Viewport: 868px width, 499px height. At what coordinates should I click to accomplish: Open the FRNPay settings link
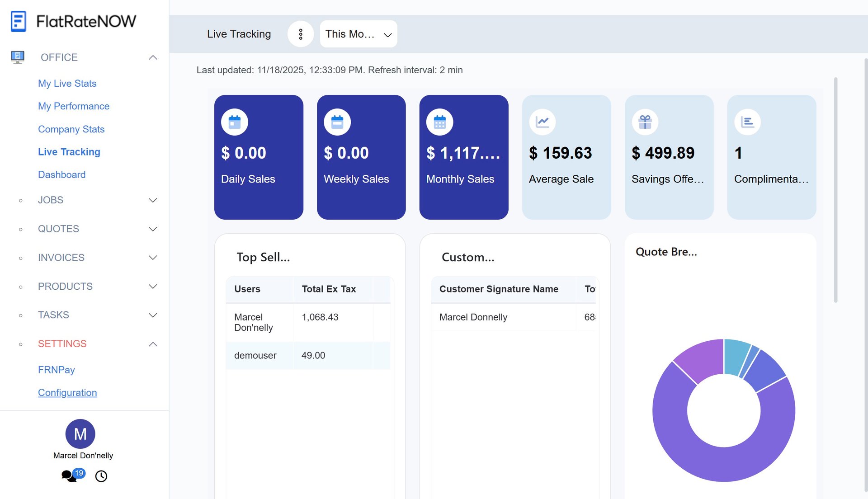(x=57, y=370)
